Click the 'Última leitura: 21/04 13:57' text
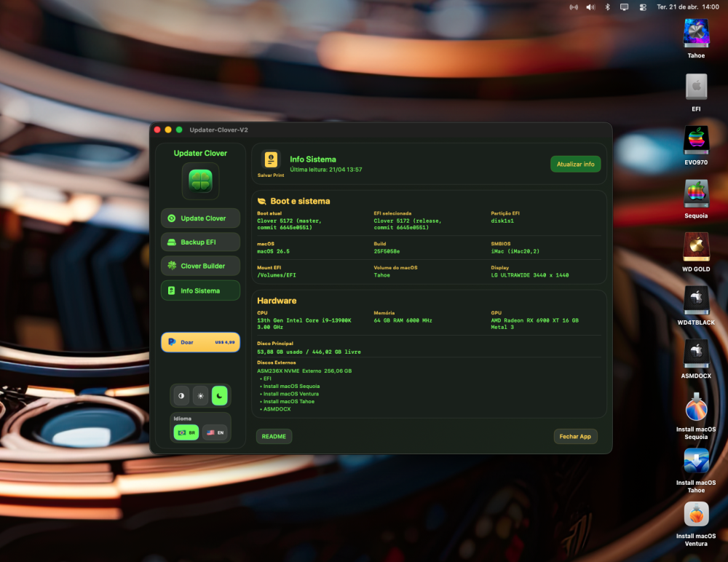The image size is (728, 562). [x=326, y=170]
